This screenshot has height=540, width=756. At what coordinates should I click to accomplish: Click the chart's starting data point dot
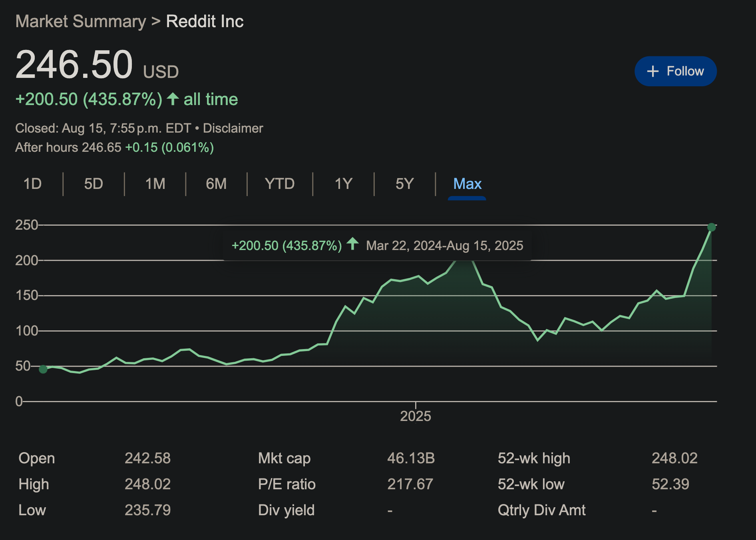[x=43, y=369]
